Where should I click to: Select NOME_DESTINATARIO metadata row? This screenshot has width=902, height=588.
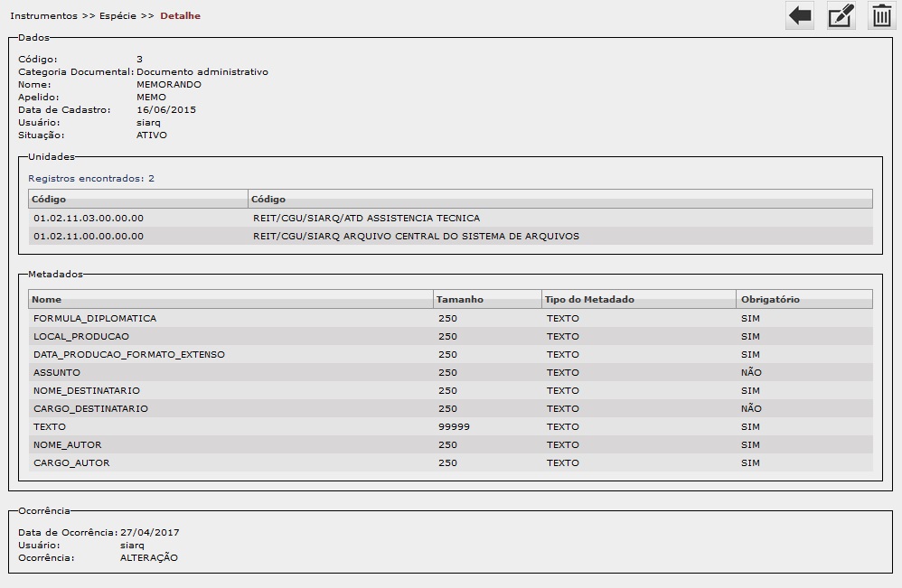450,391
